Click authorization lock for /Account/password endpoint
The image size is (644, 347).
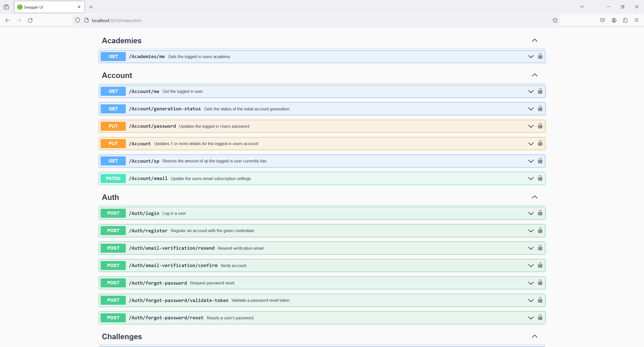tap(540, 126)
